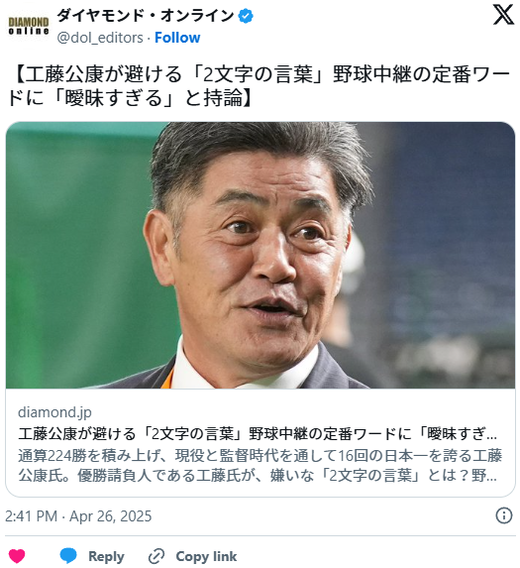This screenshot has height=568, width=520.
Task: Open the 2:41 PM post time
Action: point(31,516)
